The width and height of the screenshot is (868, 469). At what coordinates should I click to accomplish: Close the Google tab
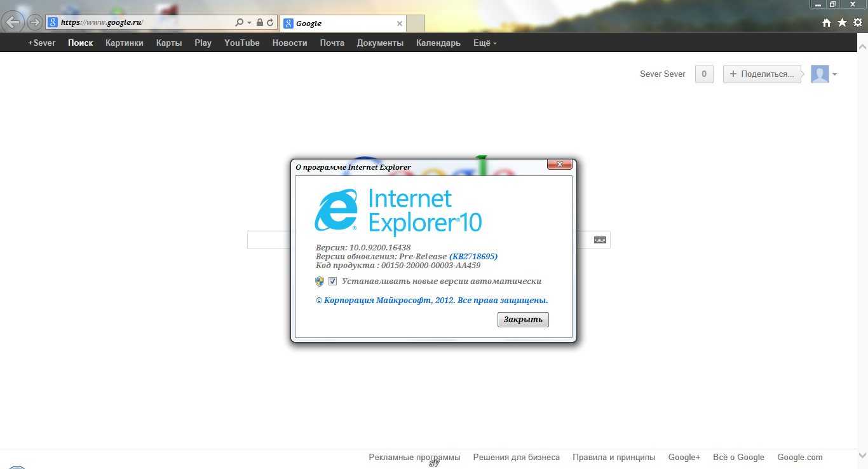tap(400, 23)
